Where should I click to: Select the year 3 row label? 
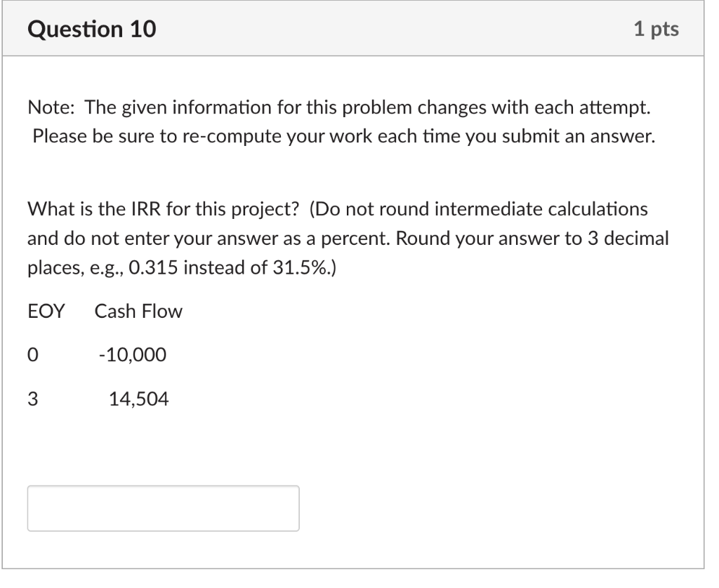click(32, 399)
